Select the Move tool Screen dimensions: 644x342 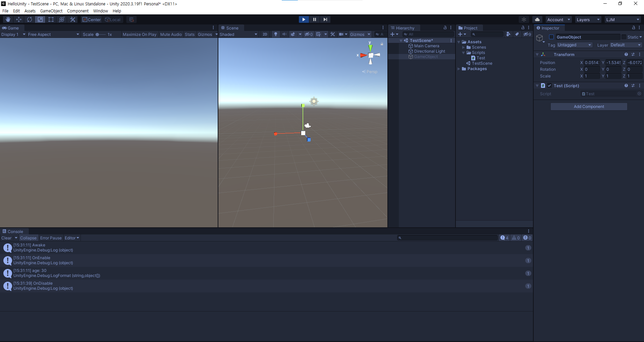point(19,19)
